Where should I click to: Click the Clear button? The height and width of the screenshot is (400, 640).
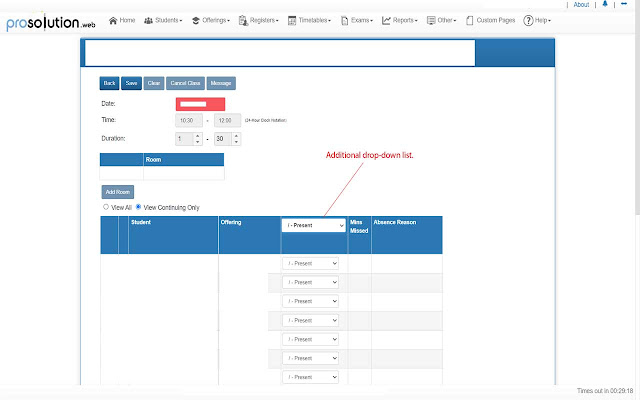click(x=154, y=83)
